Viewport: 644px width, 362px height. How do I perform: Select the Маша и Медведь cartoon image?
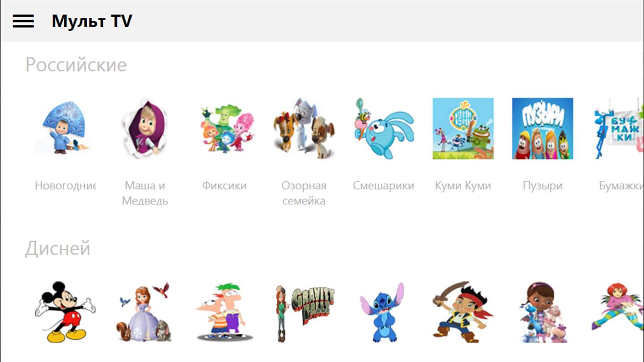(x=145, y=129)
